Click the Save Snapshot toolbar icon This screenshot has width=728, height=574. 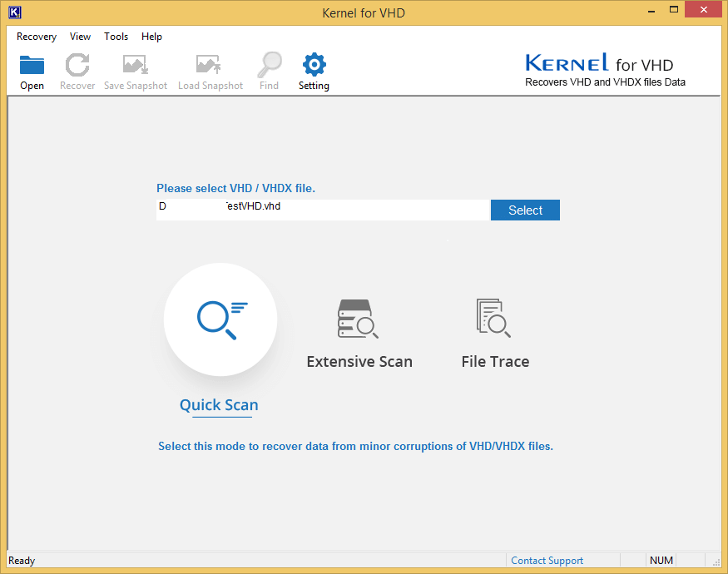135,65
